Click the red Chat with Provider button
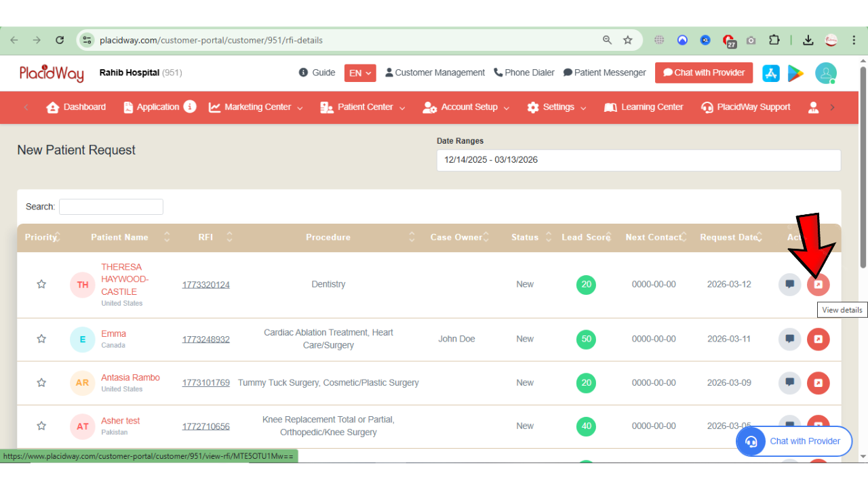Screen dimensions: 868x488 pyautogui.click(x=703, y=73)
